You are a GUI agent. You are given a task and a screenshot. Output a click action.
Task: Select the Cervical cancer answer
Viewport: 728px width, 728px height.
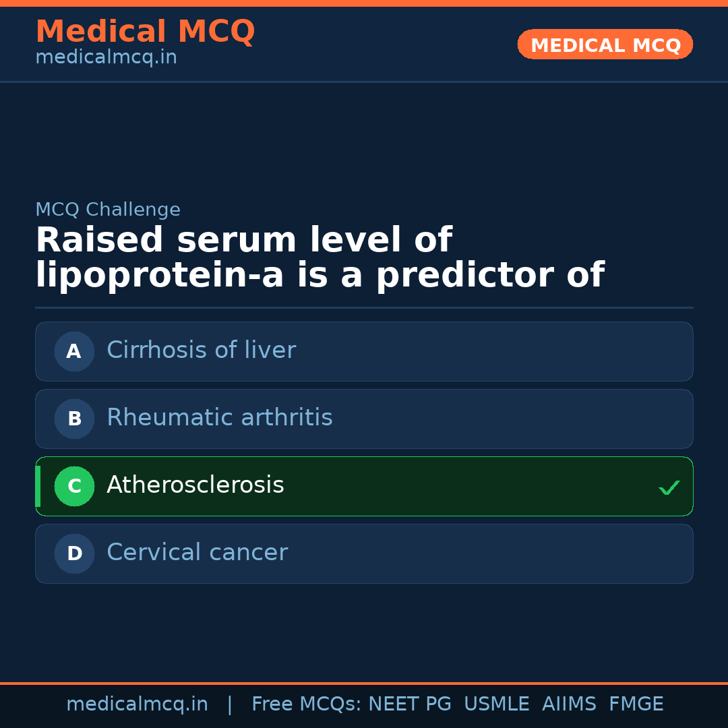coord(197,553)
